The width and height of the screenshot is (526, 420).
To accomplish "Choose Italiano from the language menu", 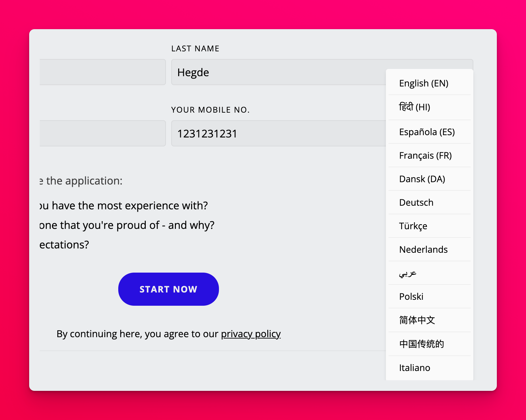I will [414, 368].
